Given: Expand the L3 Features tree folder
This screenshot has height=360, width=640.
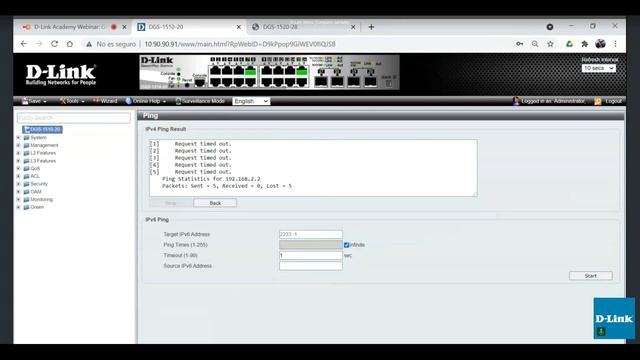Looking at the screenshot, I should [x=18, y=161].
